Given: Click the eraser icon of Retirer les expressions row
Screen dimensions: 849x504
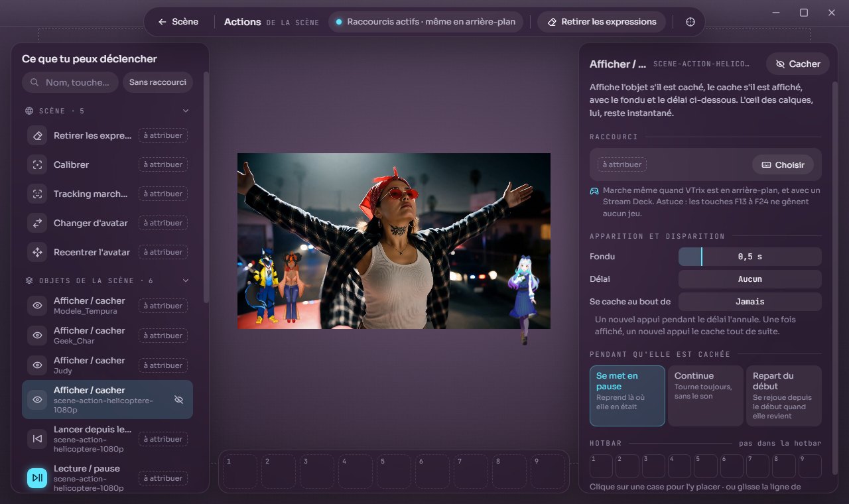Looking at the screenshot, I should click(38, 135).
